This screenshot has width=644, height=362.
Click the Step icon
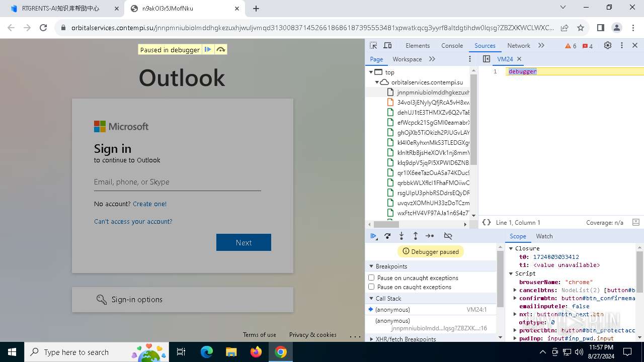click(430, 236)
